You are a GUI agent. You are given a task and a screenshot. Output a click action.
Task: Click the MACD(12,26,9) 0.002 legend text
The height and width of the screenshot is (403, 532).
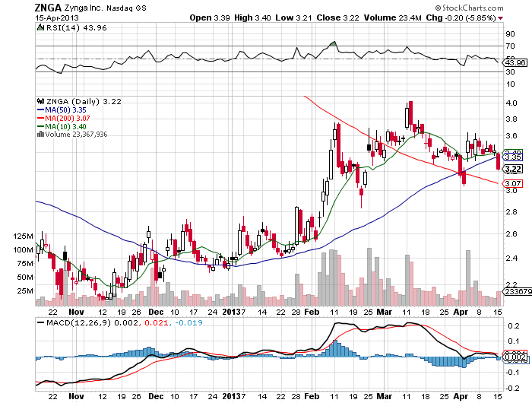tap(92, 322)
